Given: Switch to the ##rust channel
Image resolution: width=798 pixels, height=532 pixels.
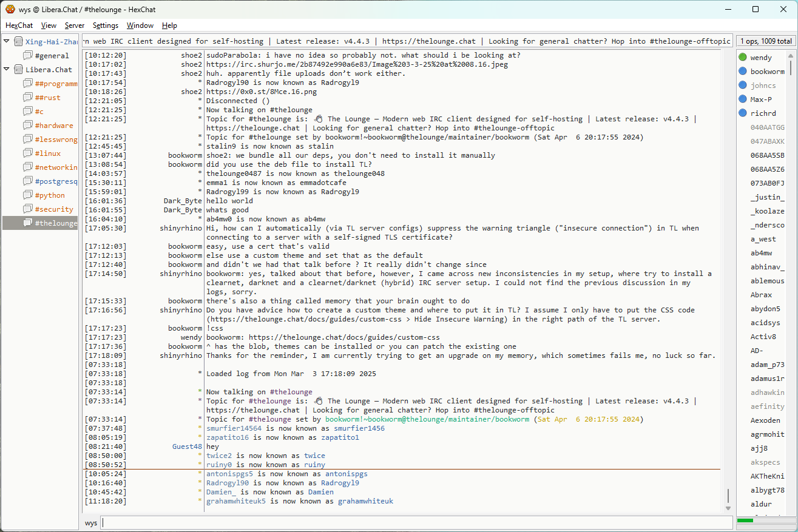Looking at the screenshot, I should tap(47, 98).
